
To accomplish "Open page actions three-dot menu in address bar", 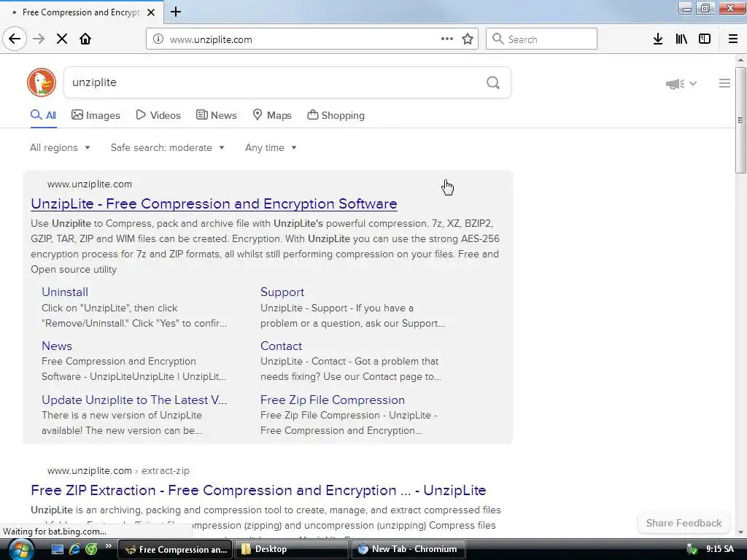I will (x=447, y=39).
